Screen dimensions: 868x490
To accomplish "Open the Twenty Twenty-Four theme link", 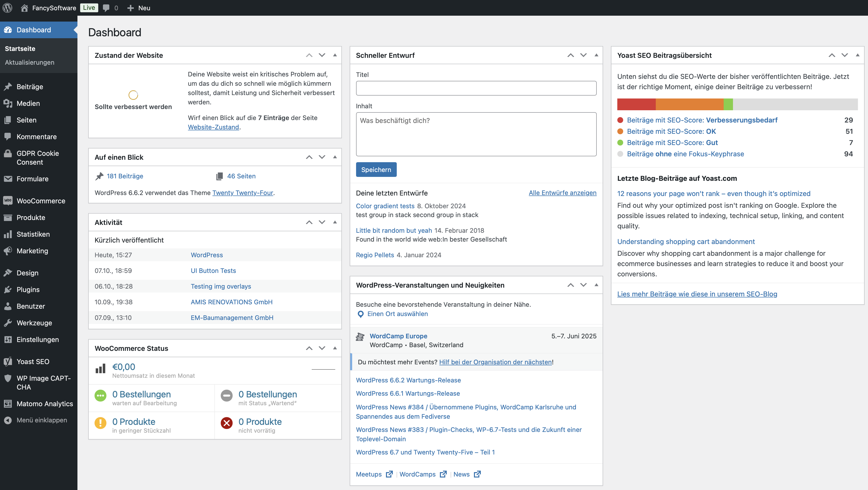I will click(x=243, y=193).
